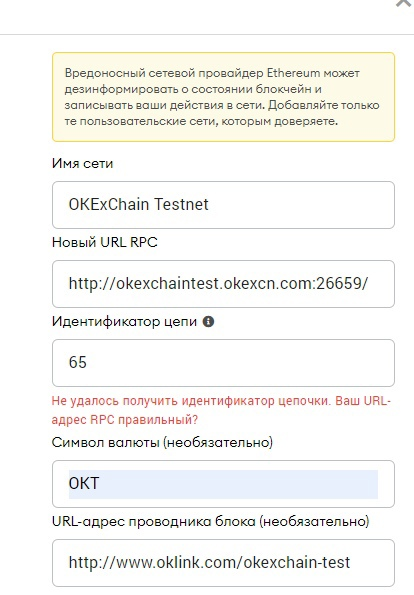
Task: Click the word Ethereum in the warning
Action: coord(293,73)
